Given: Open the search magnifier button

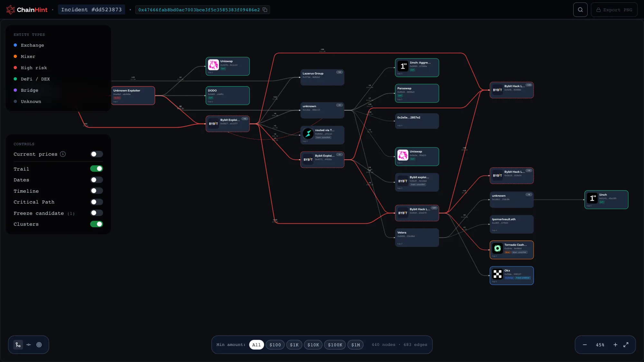Looking at the screenshot, I should tap(580, 10).
